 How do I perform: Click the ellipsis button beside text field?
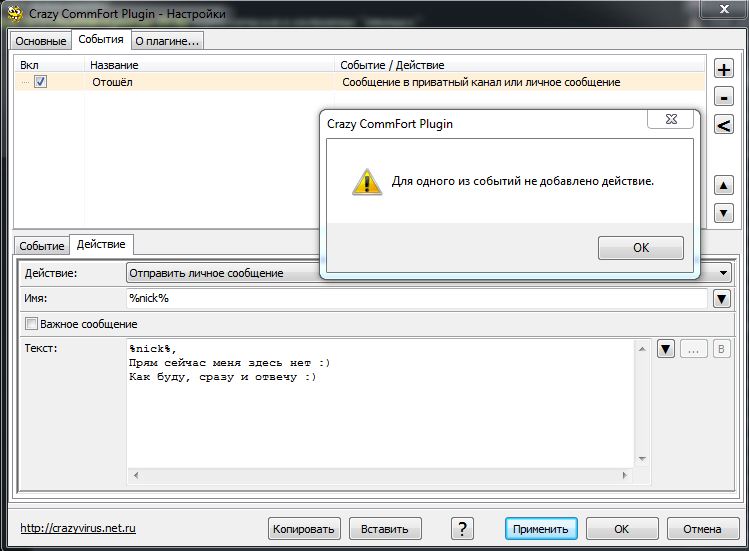click(x=694, y=349)
